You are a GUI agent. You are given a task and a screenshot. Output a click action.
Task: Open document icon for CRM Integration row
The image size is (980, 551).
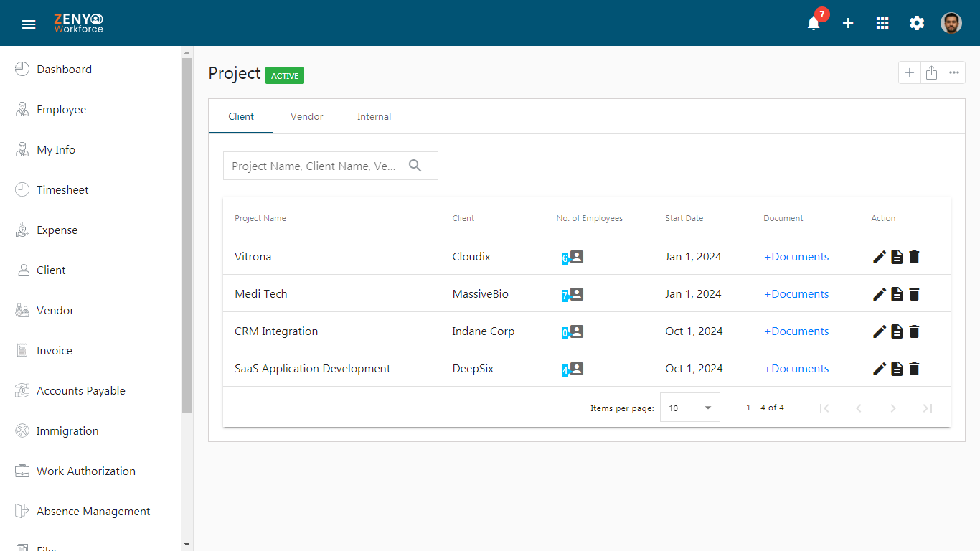pos(897,331)
